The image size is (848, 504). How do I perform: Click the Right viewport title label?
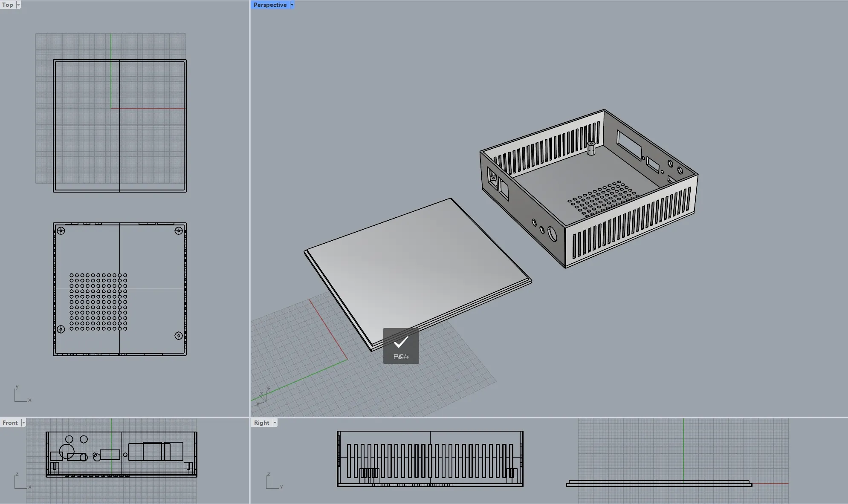pyautogui.click(x=261, y=423)
